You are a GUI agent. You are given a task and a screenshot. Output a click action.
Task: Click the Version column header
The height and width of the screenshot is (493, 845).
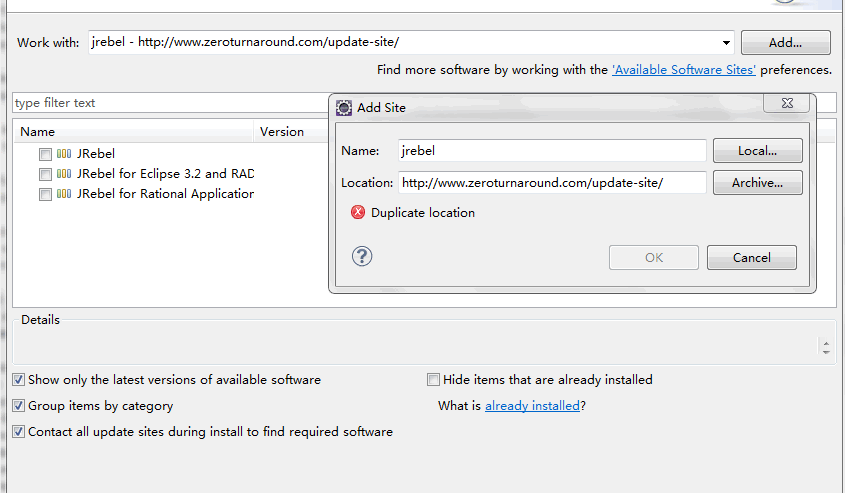click(281, 131)
